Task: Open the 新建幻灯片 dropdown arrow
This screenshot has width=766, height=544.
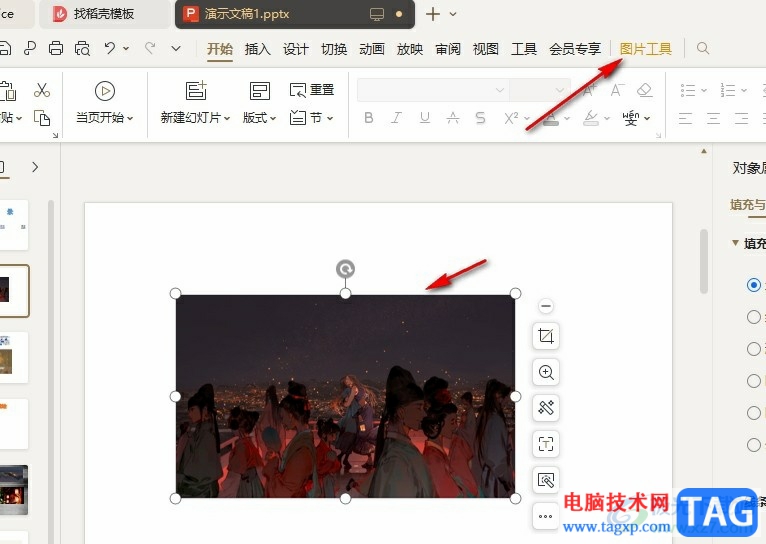Action: [x=227, y=118]
